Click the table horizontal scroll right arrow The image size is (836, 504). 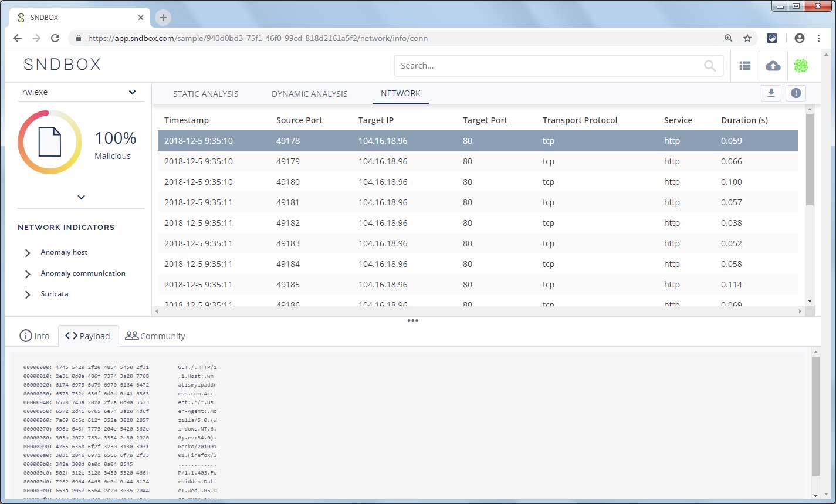pos(800,311)
